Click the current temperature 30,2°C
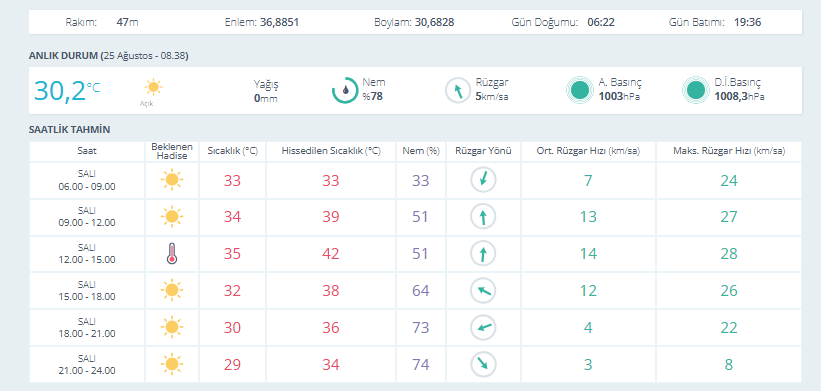 (67, 91)
